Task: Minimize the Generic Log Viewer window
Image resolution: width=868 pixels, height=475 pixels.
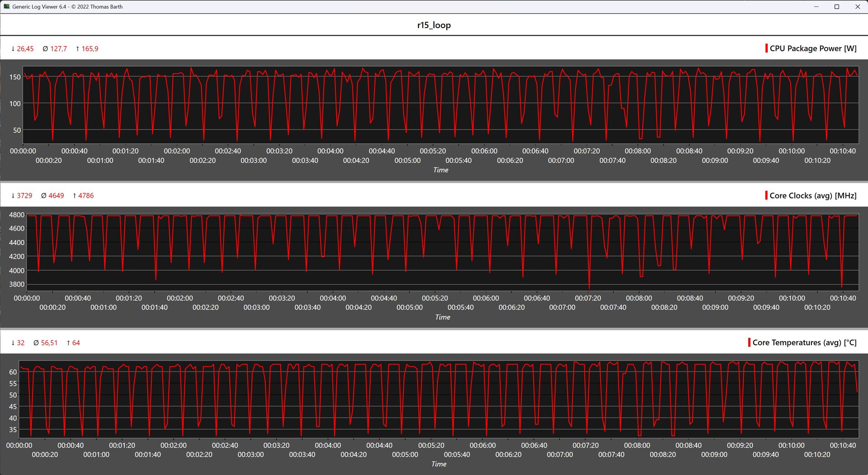Action: coord(816,7)
